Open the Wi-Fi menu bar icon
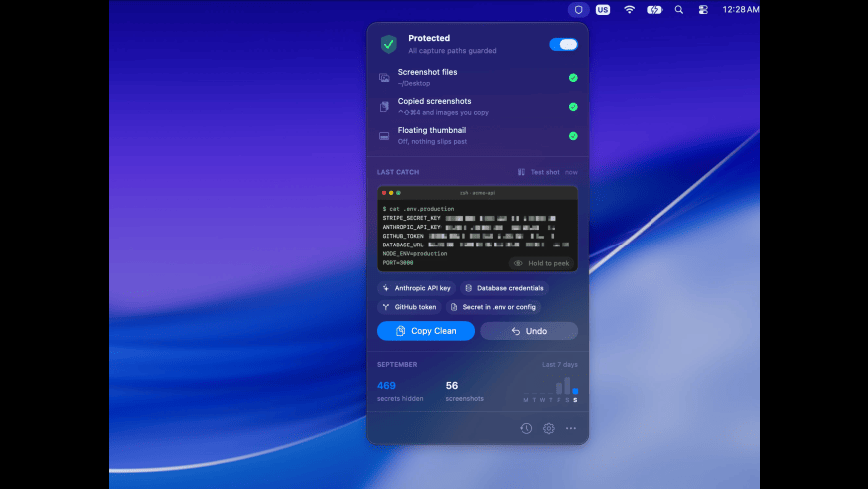Viewport: 868px width, 489px height. [x=629, y=9]
